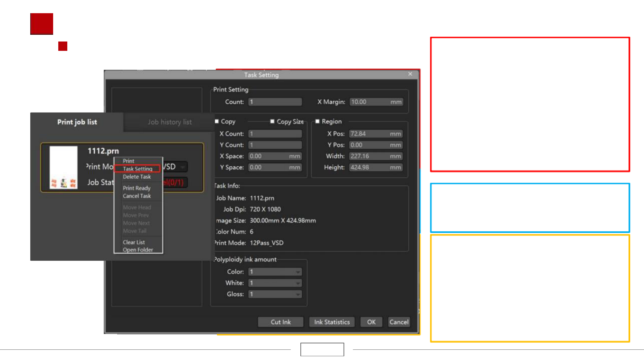Select Open Folder in context menu
This screenshot has width=644, height=362.
[138, 250]
